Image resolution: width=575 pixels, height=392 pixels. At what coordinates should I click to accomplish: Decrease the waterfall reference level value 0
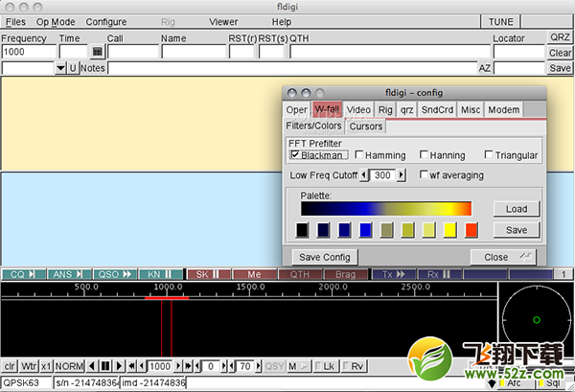(x=197, y=366)
